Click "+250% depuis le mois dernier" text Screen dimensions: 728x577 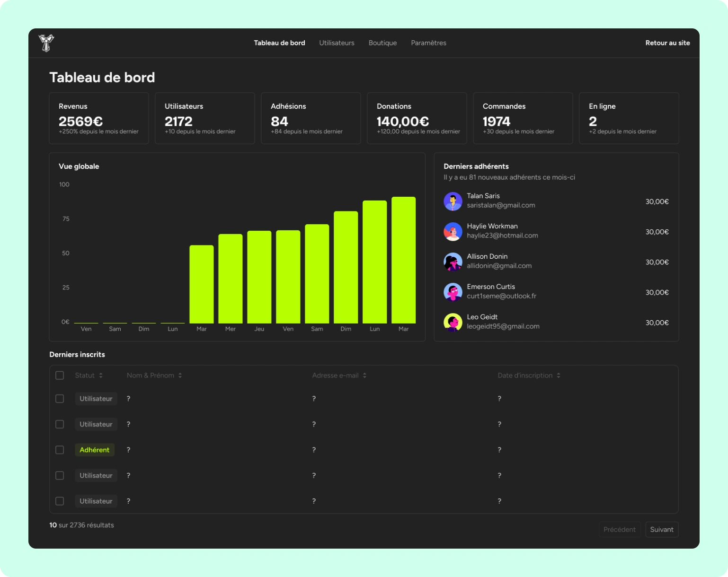[98, 131]
